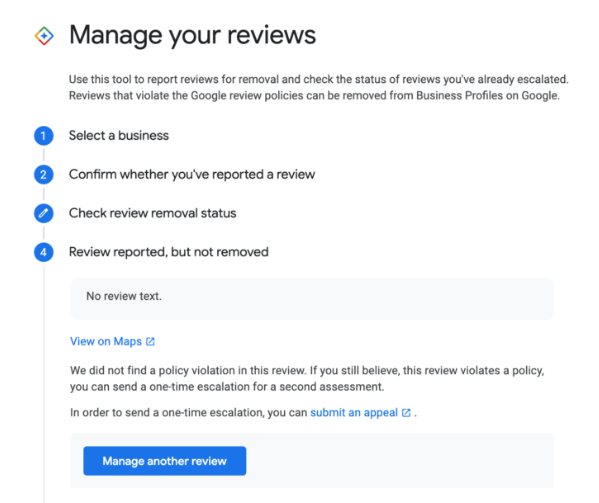Viewport: 599px width, 503px height.
Task: Click external link icon after submit an appeal
Action: [x=406, y=413]
